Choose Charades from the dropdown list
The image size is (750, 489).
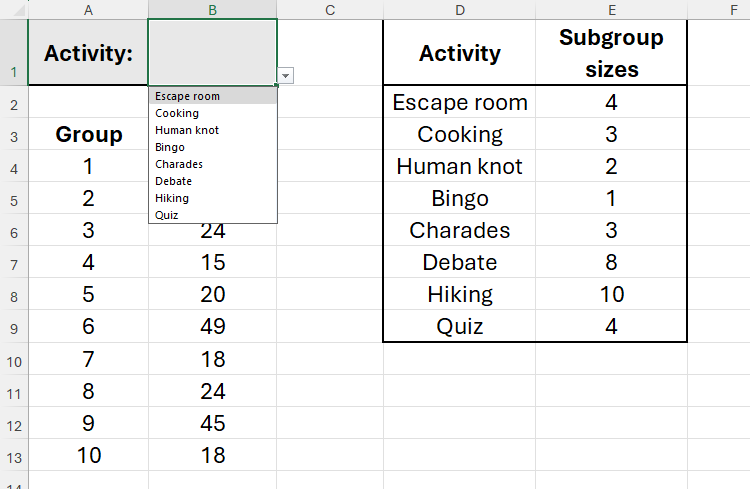[179, 164]
